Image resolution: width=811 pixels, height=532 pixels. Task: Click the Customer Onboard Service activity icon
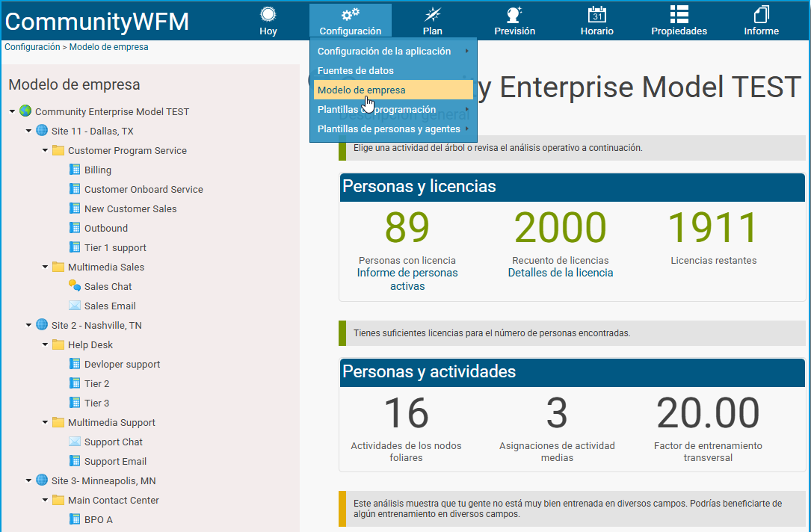[75, 189]
